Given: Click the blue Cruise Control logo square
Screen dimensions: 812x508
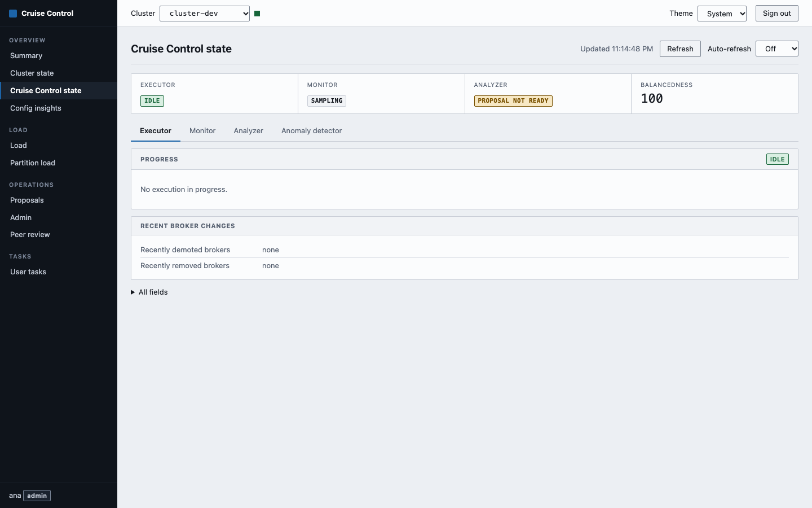Looking at the screenshot, I should click(x=13, y=14).
